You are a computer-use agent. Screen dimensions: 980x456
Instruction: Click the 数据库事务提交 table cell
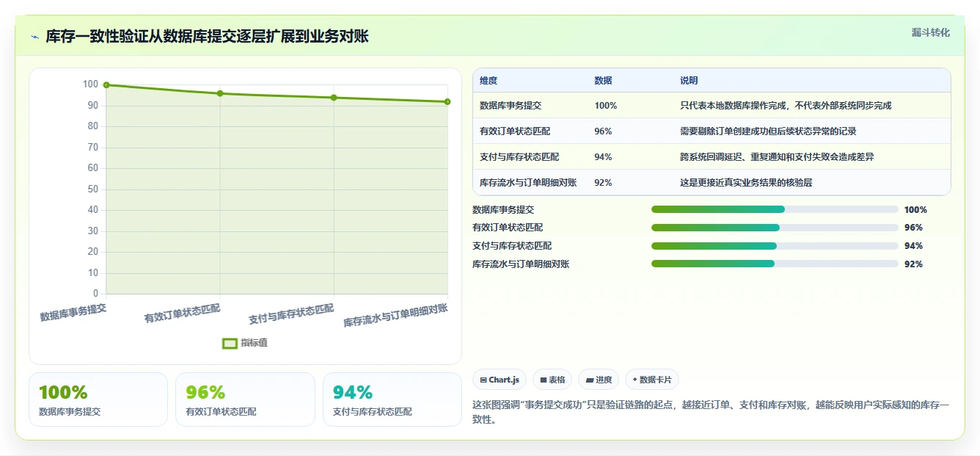511,106
